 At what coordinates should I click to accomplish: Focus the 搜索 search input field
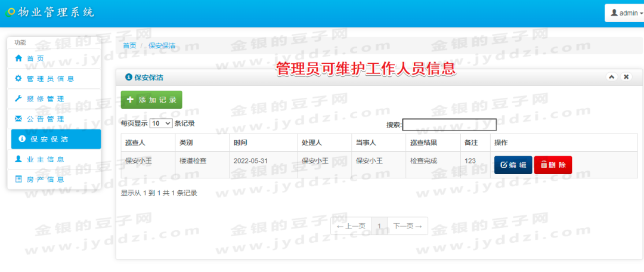[450, 125]
